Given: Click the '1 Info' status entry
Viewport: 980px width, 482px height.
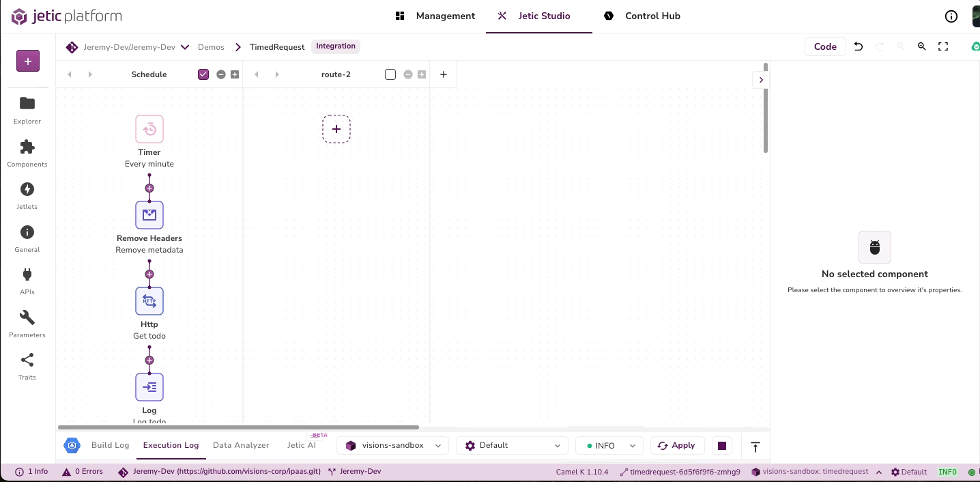Looking at the screenshot, I should [x=31, y=472].
